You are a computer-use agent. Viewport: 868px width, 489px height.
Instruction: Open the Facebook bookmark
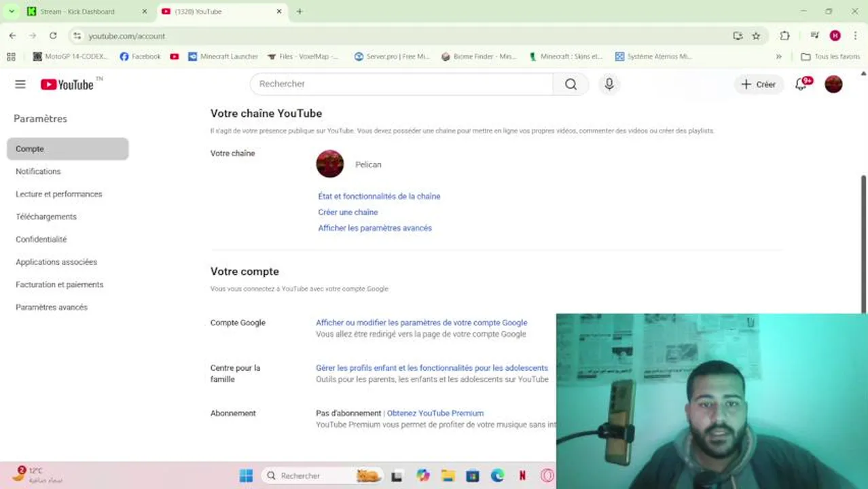(140, 56)
